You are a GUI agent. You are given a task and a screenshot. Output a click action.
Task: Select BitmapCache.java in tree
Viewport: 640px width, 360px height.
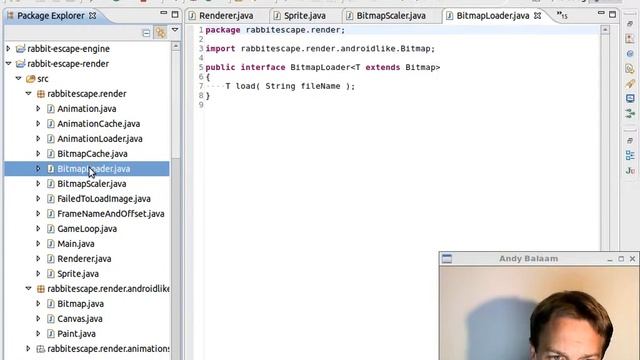point(92,153)
